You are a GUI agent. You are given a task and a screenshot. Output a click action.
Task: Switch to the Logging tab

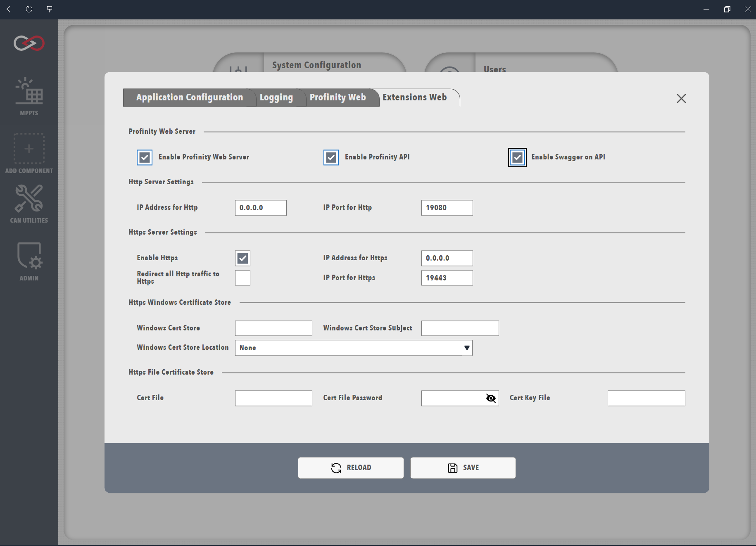tap(276, 97)
